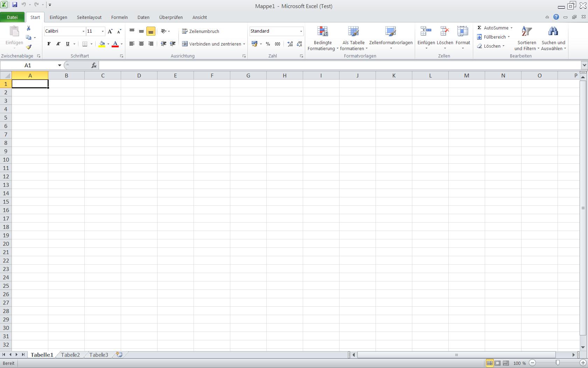588x368 pixels.
Task: Click the Einfügen cells icon in Zellen group
Action: click(x=426, y=32)
